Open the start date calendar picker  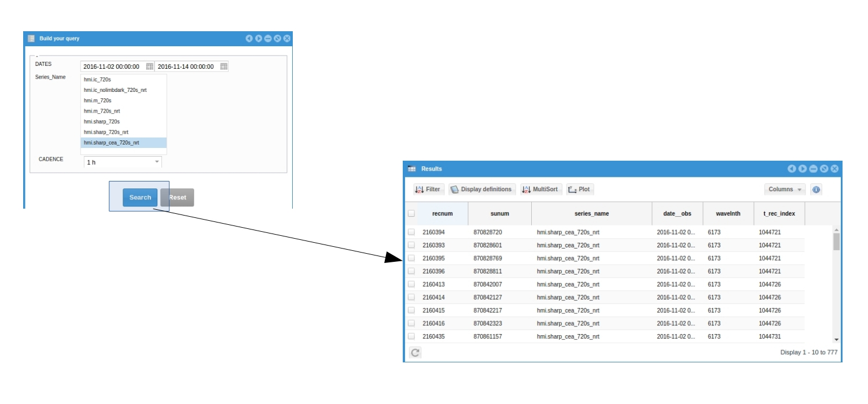click(x=150, y=66)
